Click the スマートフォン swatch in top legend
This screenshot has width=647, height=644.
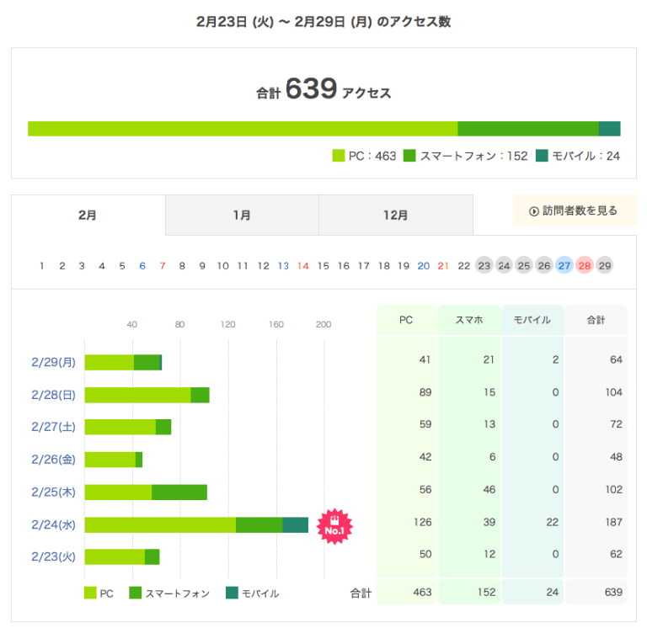[409, 156]
